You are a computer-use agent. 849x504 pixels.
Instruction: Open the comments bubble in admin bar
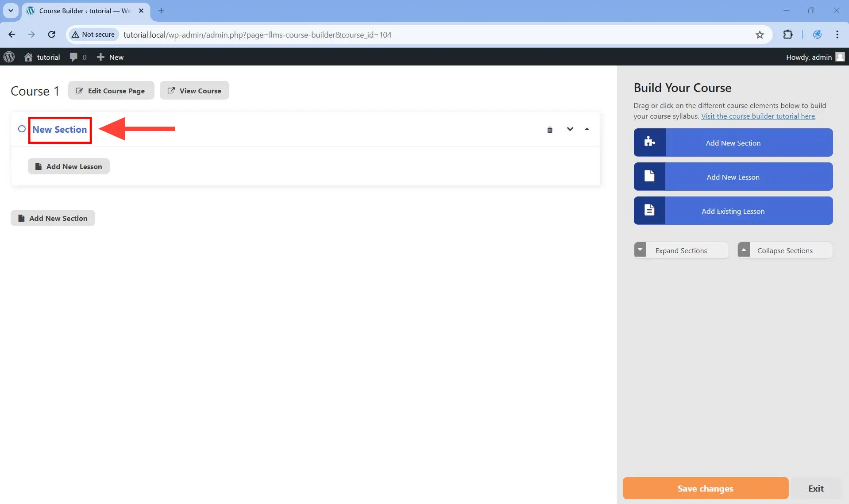[78, 57]
